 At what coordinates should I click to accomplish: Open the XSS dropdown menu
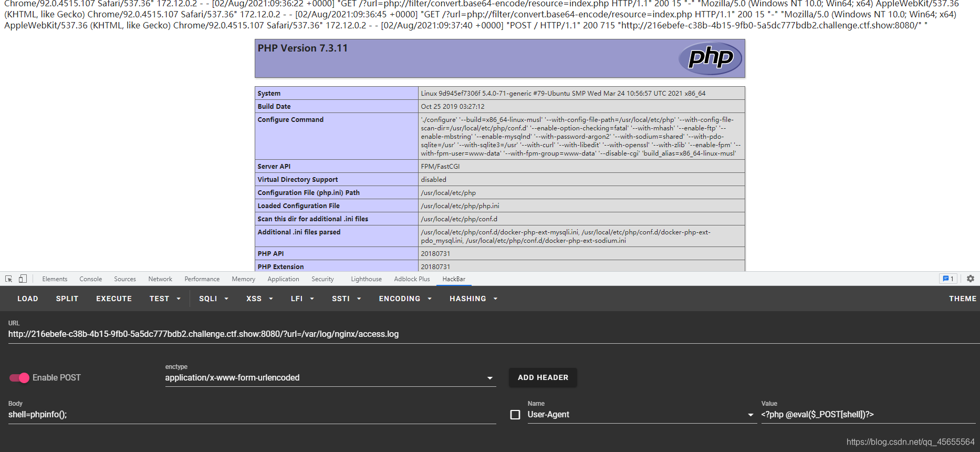pos(259,299)
